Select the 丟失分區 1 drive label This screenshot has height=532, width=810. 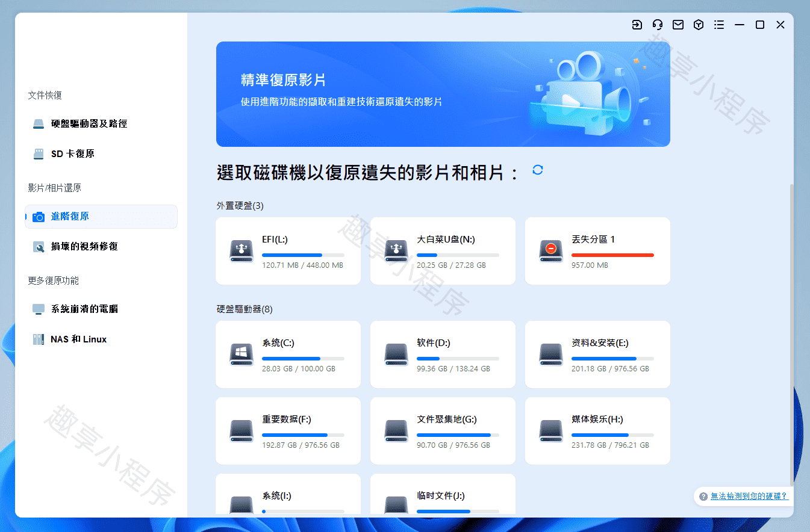[x=593, y=240]
